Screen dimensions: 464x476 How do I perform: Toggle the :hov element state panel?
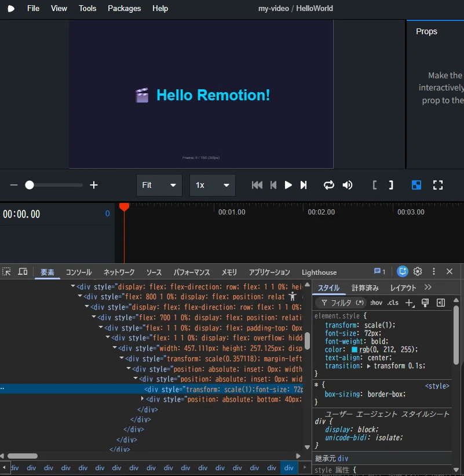376,303
